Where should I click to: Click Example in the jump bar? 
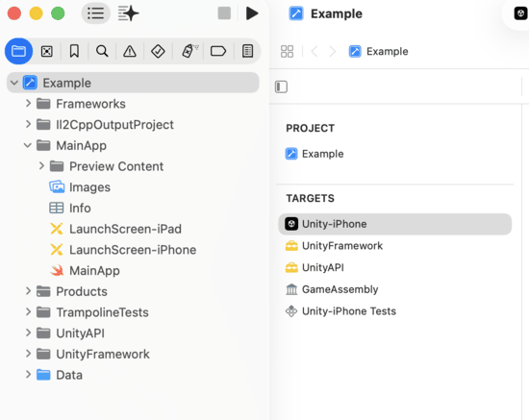pos(379,52)
